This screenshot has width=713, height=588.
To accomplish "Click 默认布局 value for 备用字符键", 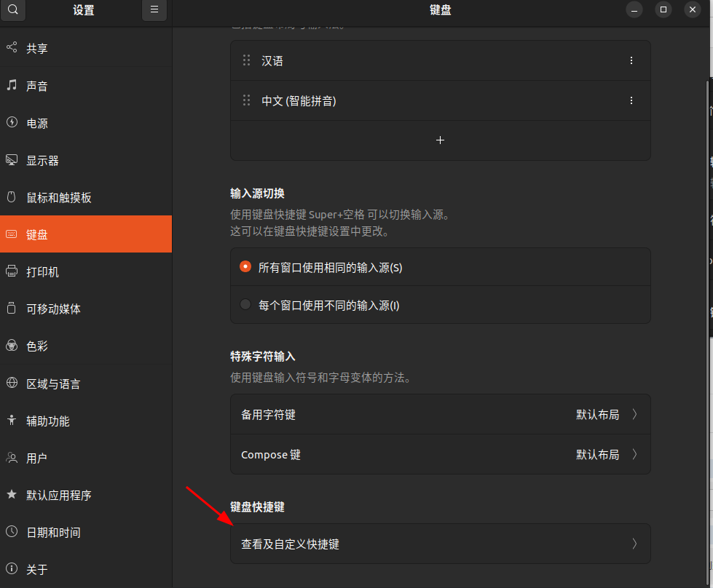I will 597,414.
